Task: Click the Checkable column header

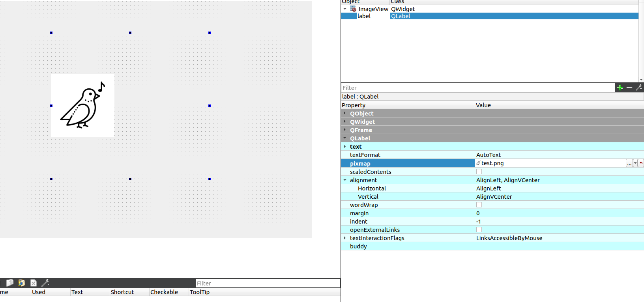Action: (x=169, y=292)
